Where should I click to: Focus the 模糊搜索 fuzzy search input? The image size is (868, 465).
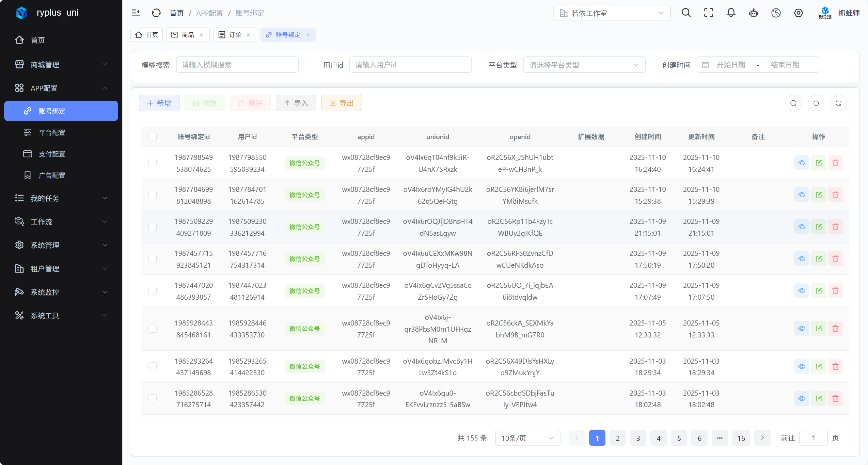point(237,65)
